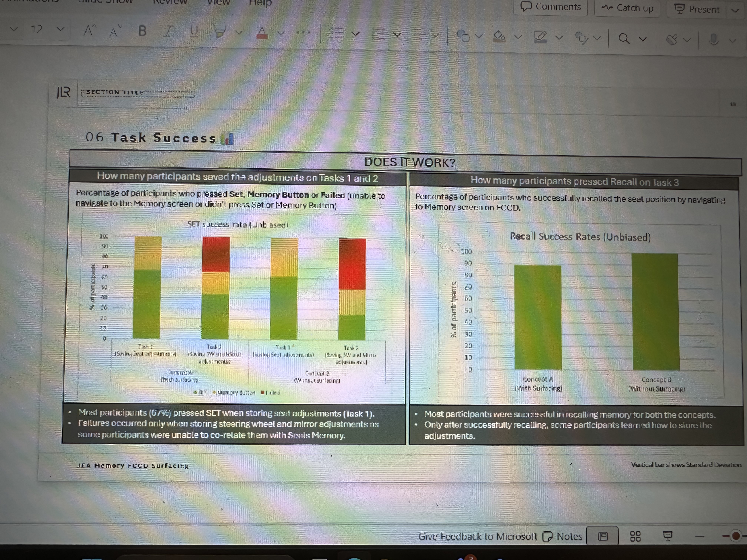Open the Arrange objects icon

[x=582, y=38]
